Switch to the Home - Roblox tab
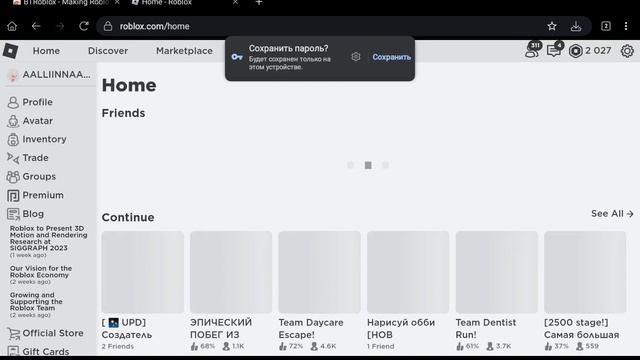The width and height of the screenshot is (640, 360). 167,3
